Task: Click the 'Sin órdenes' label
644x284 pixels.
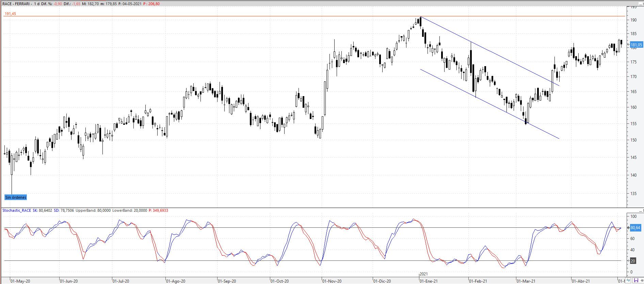Action: coord(16,197)
